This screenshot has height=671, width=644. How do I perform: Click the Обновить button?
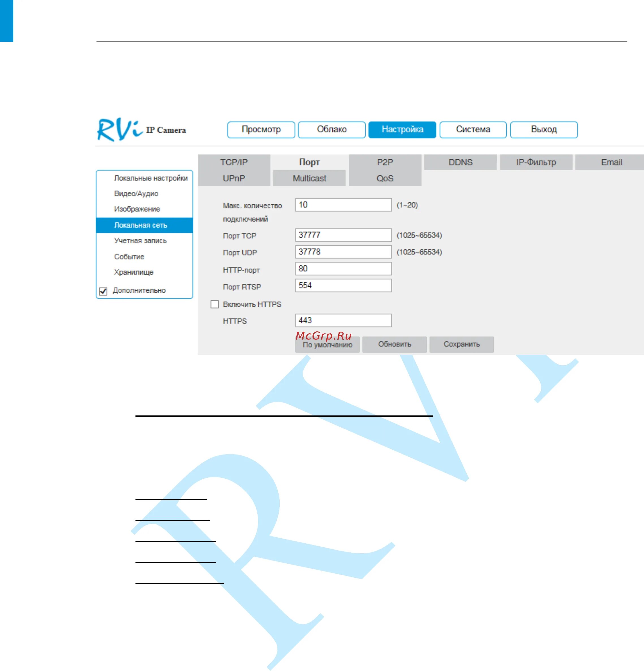394,344
